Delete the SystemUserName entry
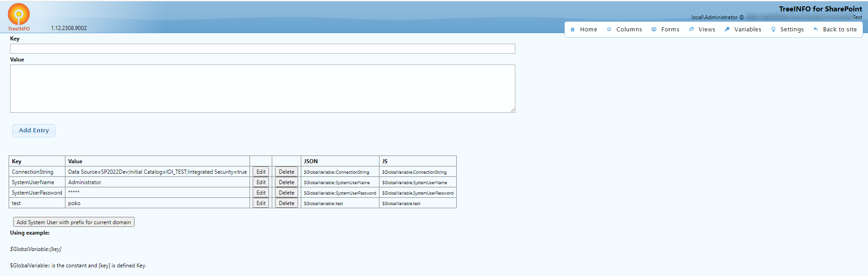The image size is (868, 276). [286, 182]
